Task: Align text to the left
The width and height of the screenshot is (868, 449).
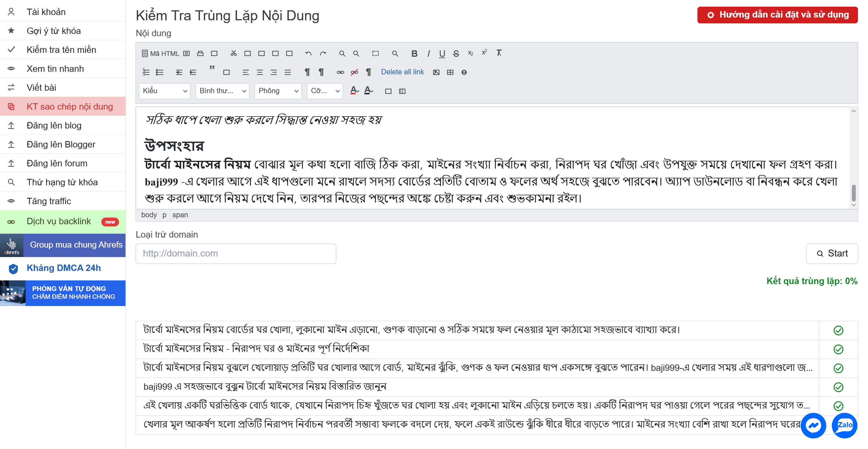Action: tap(246, 72)
